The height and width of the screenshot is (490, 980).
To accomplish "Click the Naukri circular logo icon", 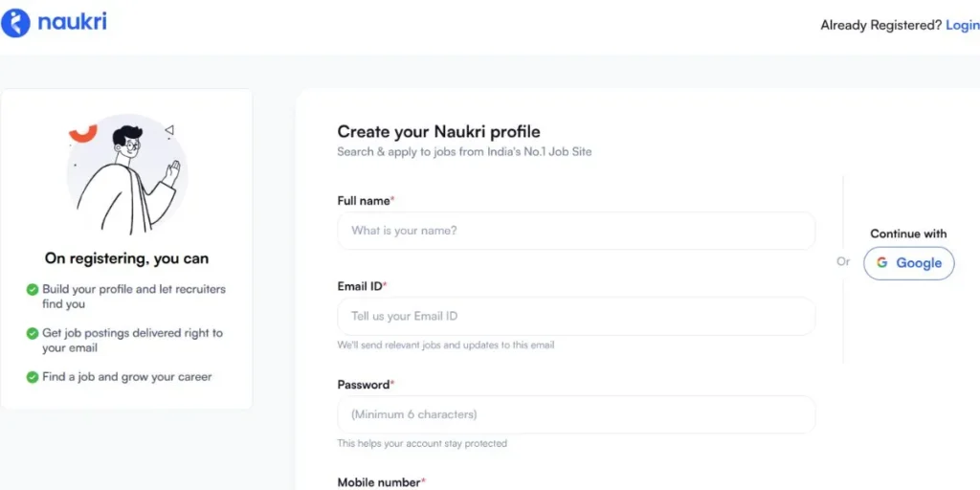I will point(15,23).
